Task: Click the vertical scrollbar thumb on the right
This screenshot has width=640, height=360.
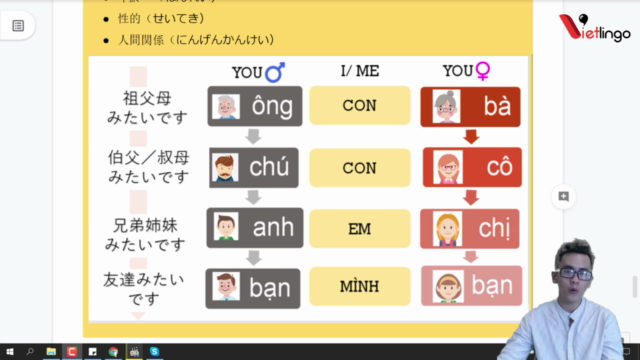Action: [x=635, y=287]
